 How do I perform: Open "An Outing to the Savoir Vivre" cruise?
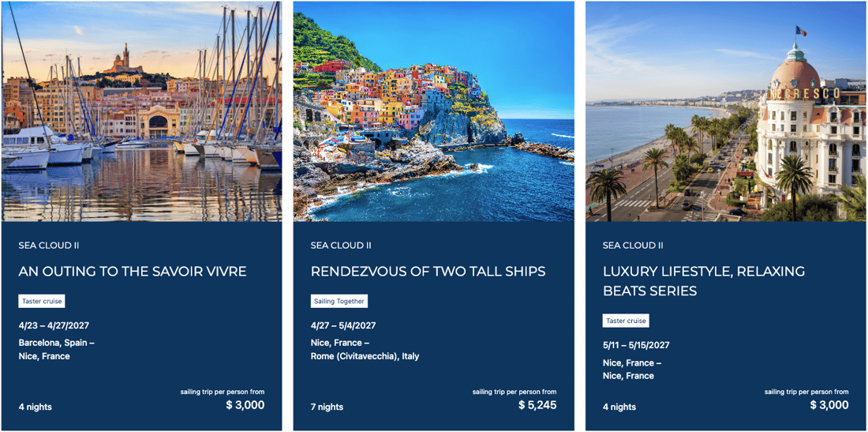133,272
